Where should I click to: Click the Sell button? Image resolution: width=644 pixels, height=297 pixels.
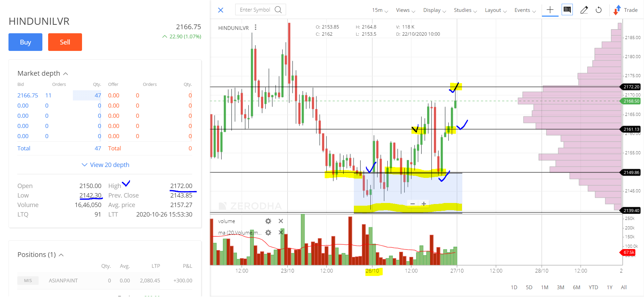tap(65, 42)
